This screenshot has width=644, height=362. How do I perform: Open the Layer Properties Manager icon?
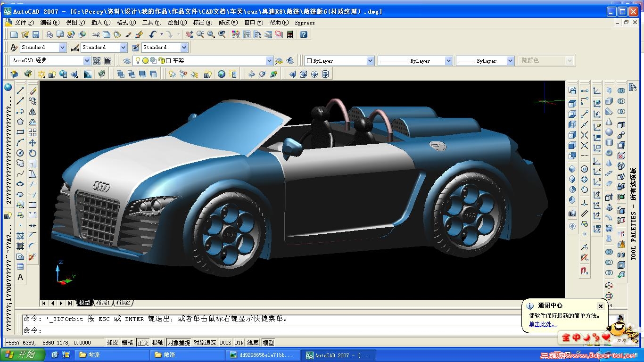126,61
